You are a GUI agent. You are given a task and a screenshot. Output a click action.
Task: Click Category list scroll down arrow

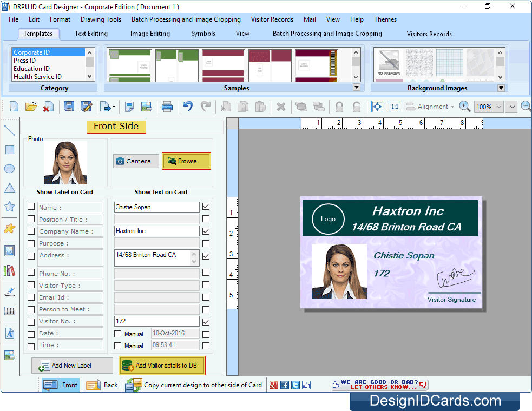click(90, 76)
